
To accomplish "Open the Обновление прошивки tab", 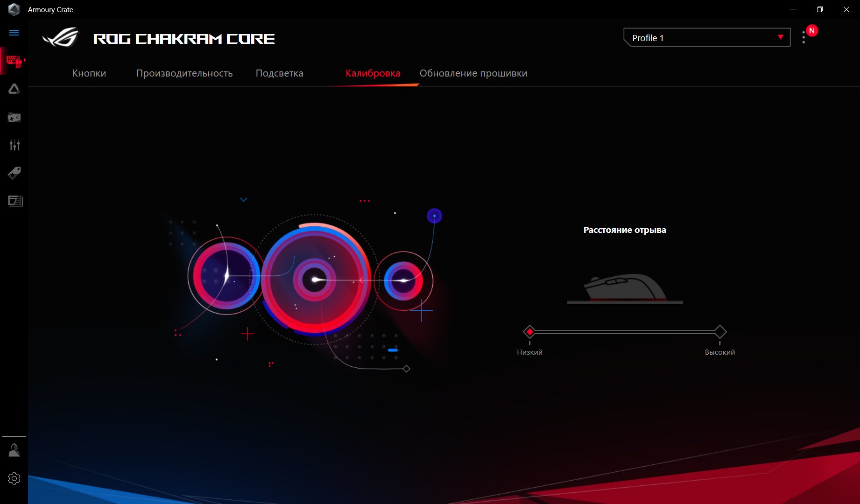I will 473,73.
